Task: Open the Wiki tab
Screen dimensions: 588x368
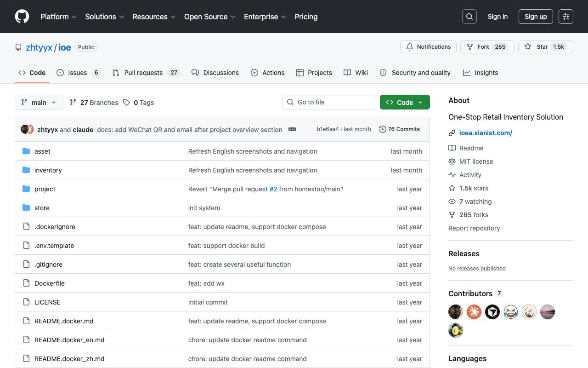Action: tap(356, 73)
